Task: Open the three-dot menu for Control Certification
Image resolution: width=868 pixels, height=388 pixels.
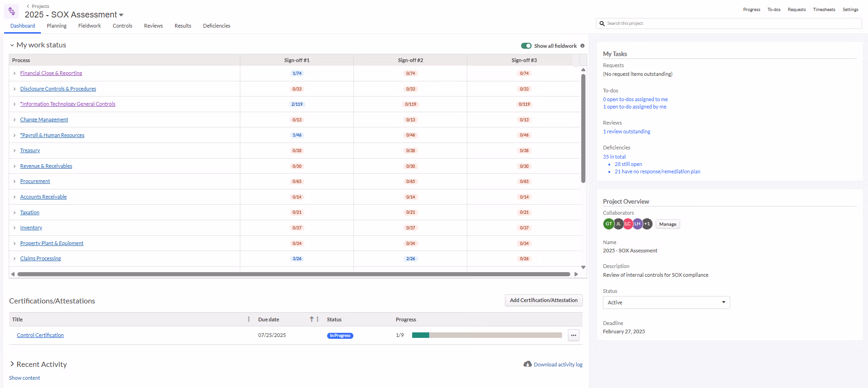Action: pos(573,335)
